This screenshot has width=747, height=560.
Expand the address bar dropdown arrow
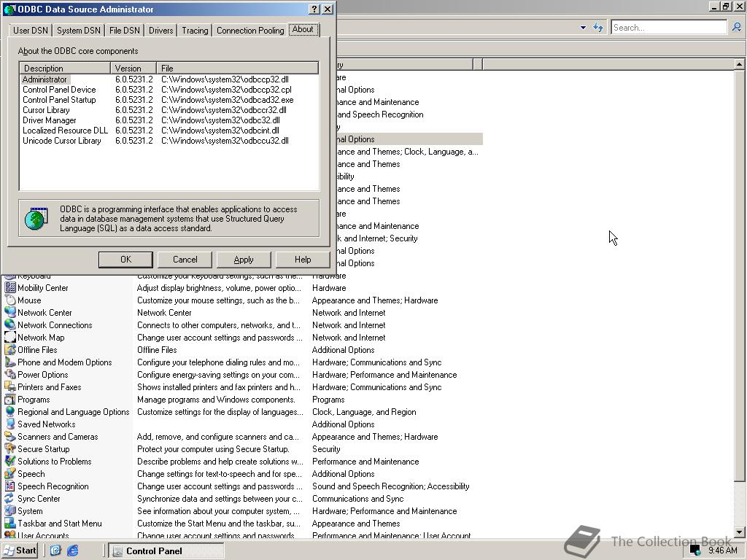tap(583, 28)
